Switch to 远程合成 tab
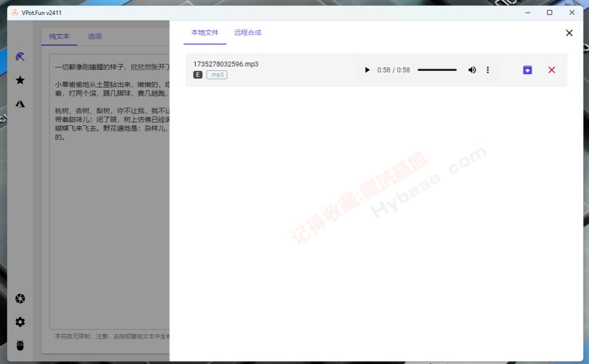The image size is (589, 364). [248, 33]
